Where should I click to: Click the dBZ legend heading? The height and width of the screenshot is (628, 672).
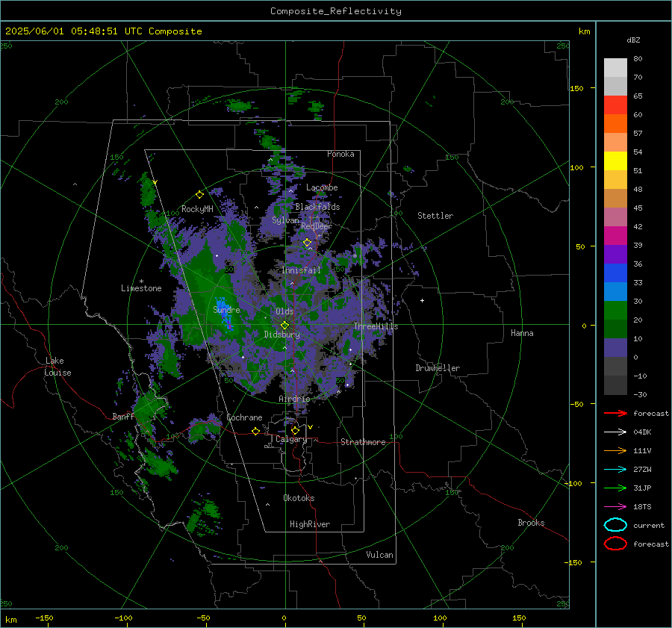pos(633,40)
